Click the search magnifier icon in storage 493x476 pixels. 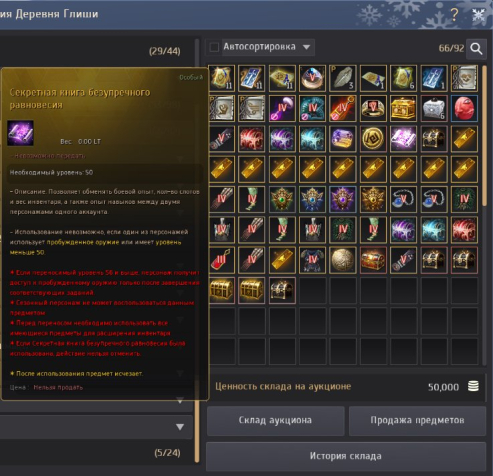[x=476, y=49]
